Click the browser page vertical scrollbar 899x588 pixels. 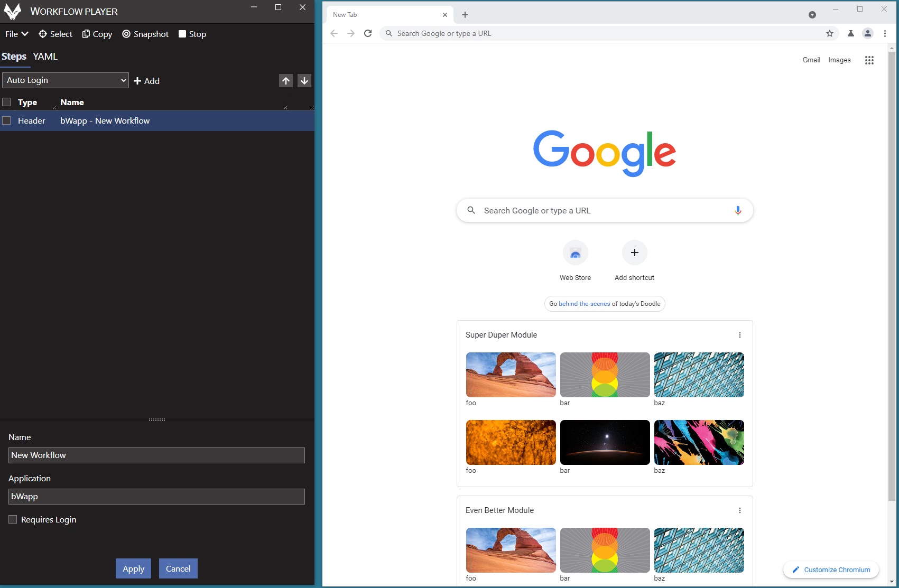(892, 276)
